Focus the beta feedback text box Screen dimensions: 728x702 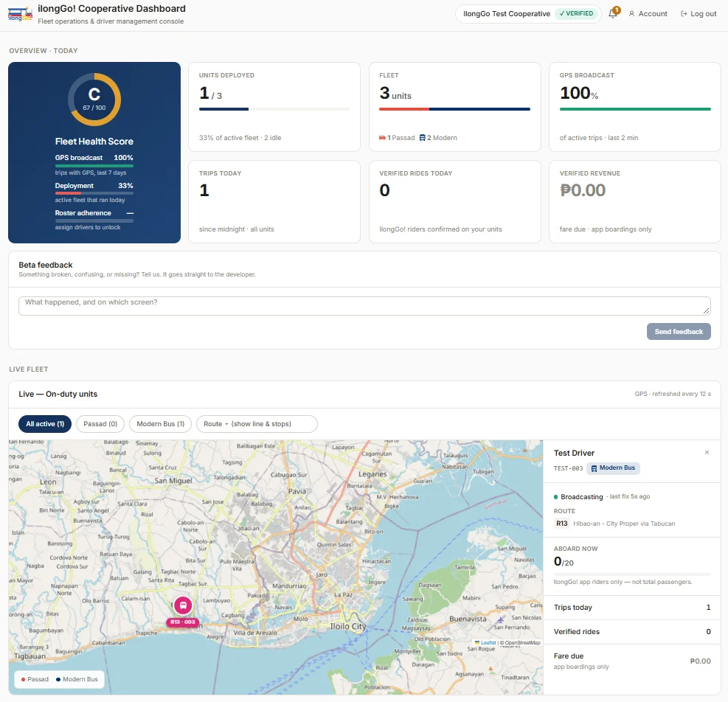tap(364, 306)
